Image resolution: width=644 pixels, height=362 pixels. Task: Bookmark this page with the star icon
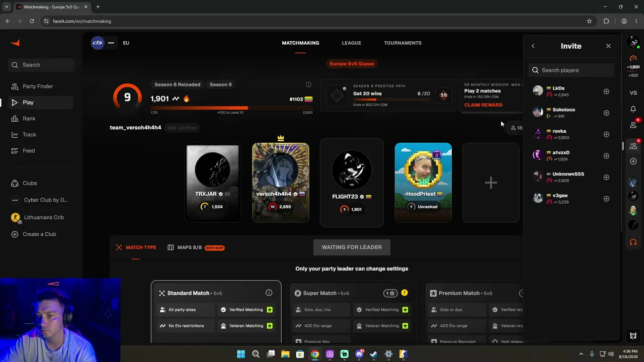(x=589, y=21)
